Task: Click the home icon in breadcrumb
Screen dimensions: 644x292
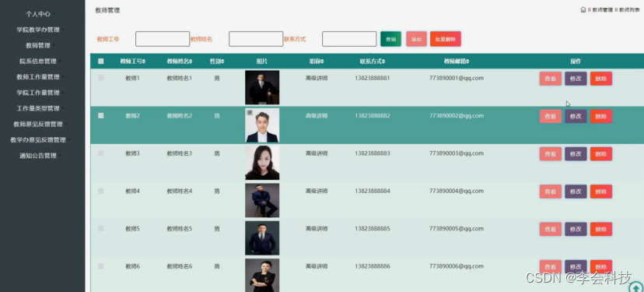Action: [x=583, y=9]
